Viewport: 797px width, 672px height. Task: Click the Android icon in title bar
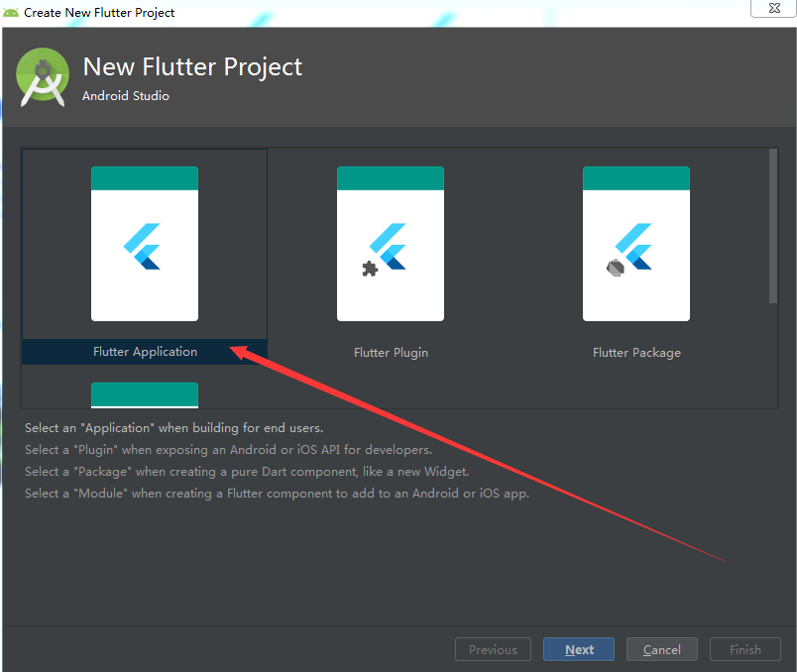[x=11, y=13]
